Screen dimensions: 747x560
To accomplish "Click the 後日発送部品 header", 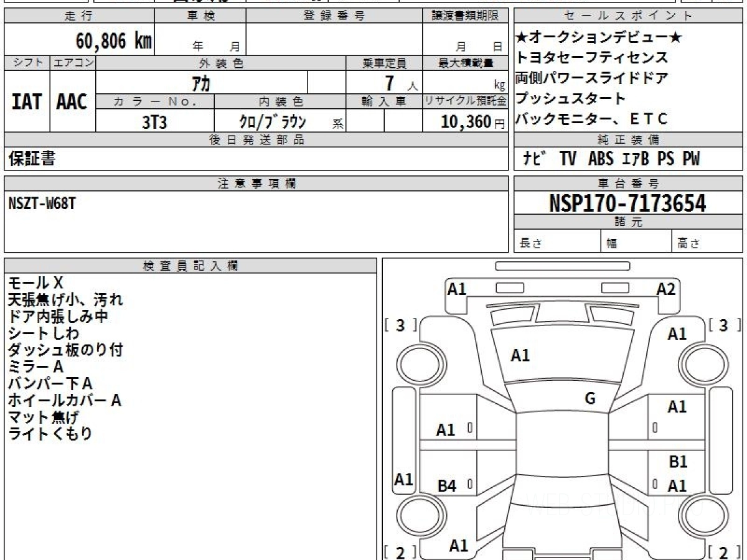I will click(256, 139).
